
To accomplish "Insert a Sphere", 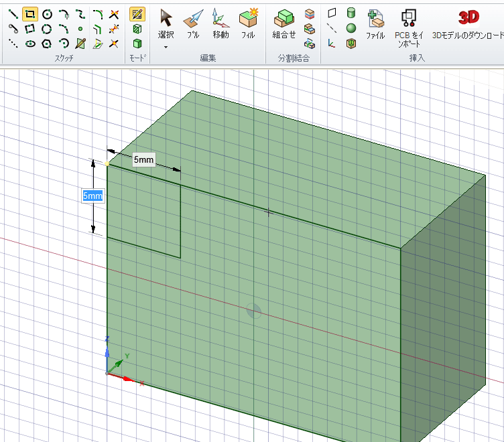I will (x=351, y=28).
